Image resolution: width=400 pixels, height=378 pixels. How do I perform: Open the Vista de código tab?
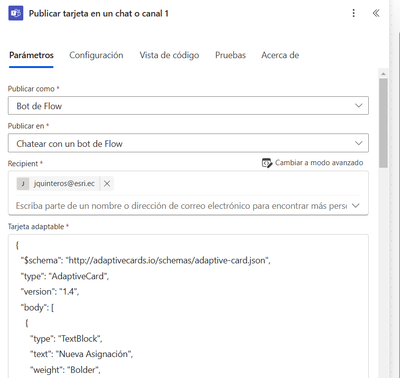point(169,55)
